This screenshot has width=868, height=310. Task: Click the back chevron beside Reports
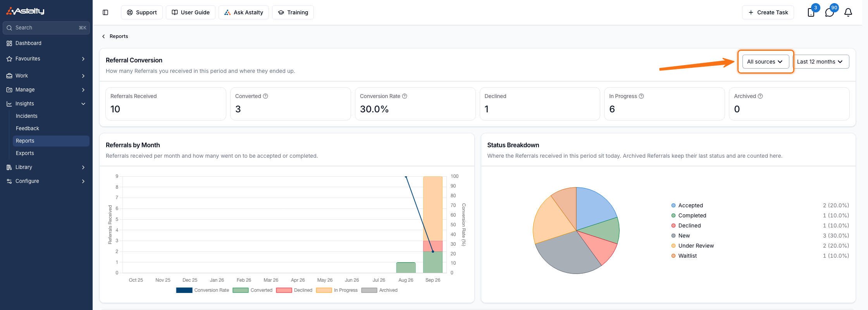pyautogui.click(x=103, y=36)
